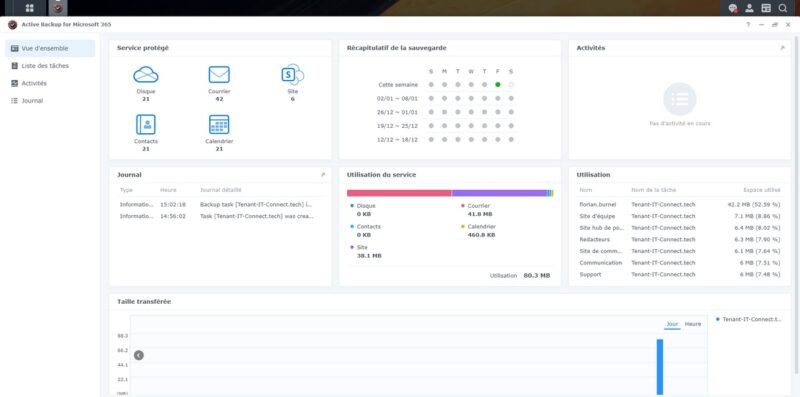Open the notifications icon in top bar
Image resolution: width=800 pixels, height=397 pixels.
tap(733, 8)
